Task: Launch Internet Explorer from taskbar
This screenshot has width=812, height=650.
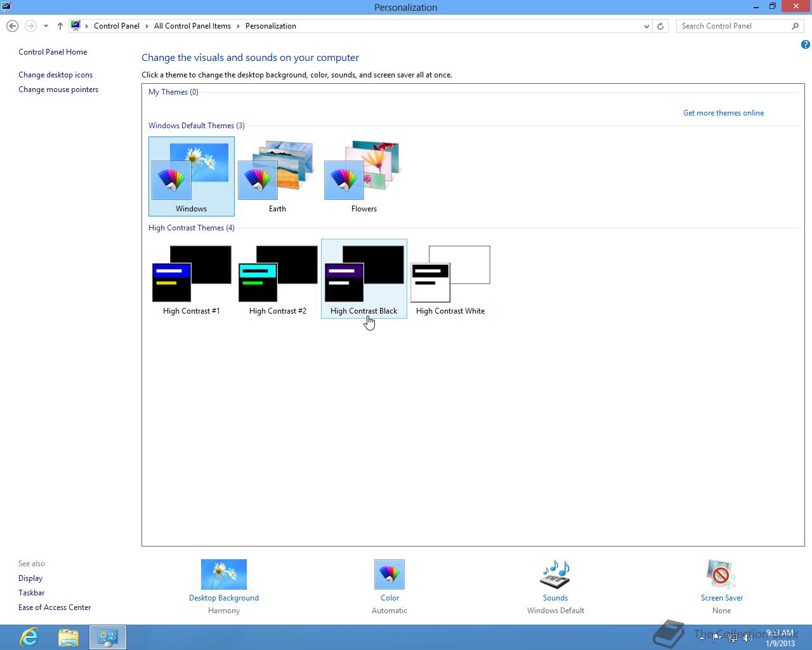Action: click(x=29, y=637)
